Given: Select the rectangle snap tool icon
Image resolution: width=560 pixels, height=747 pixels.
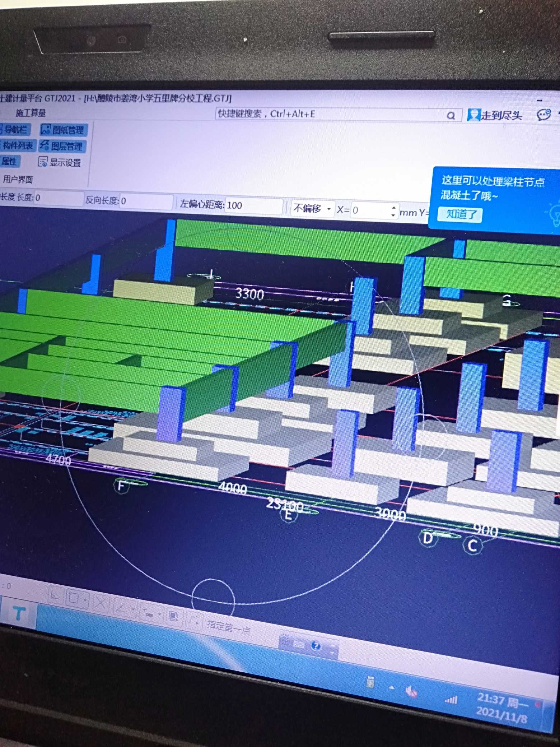Looking at the screenshot, I should tap(74, 598).
